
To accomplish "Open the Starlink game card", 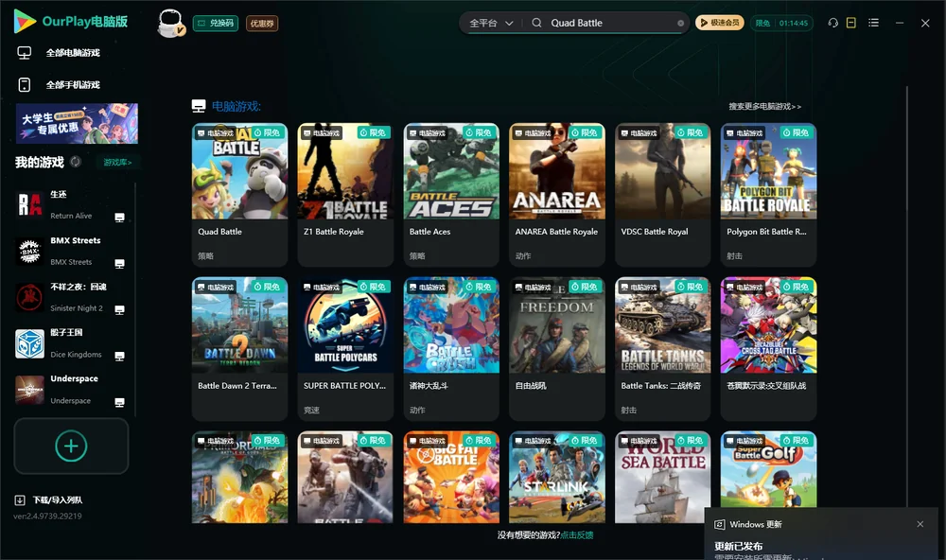I will (557, 477).
